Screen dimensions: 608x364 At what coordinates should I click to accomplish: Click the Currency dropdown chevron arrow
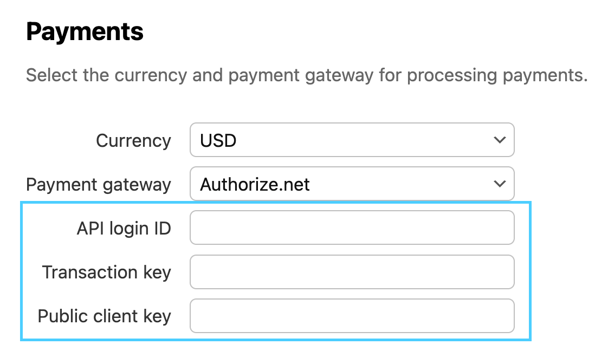pos(500,140)
